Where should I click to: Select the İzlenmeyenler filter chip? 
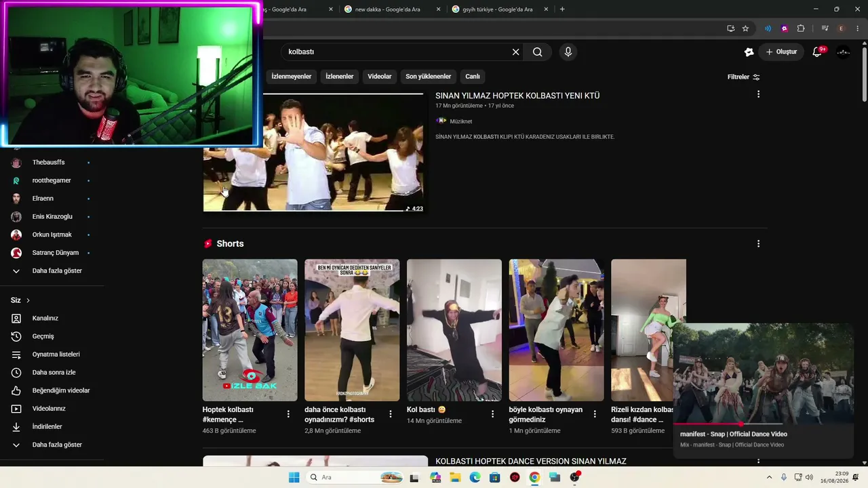tap(292, 77)
